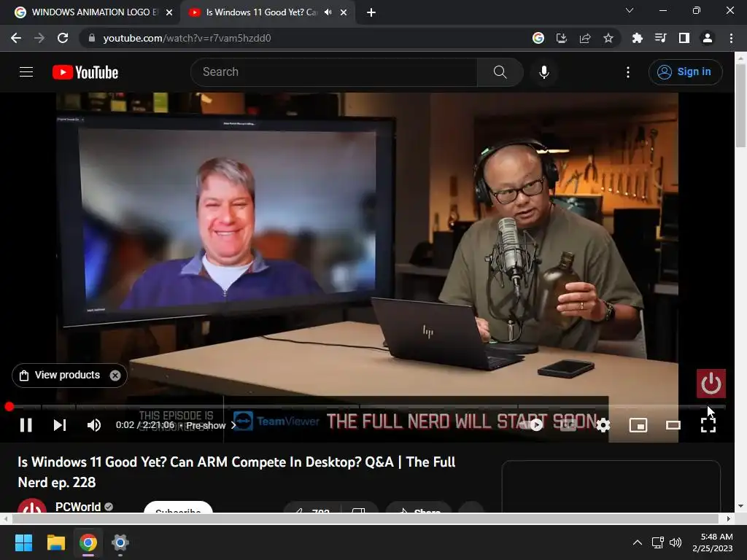Screen dimensions: 747x560
Task: Open the player settings gear
Action: 603,425
